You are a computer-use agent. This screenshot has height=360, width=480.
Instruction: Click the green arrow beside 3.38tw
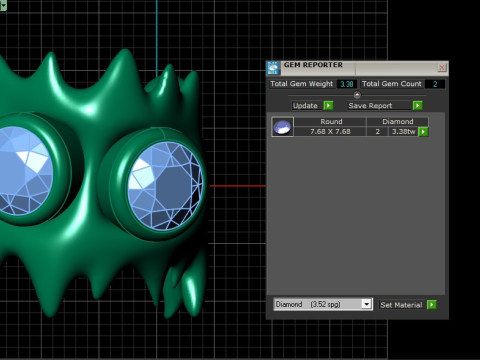click(x=423, y=132)
